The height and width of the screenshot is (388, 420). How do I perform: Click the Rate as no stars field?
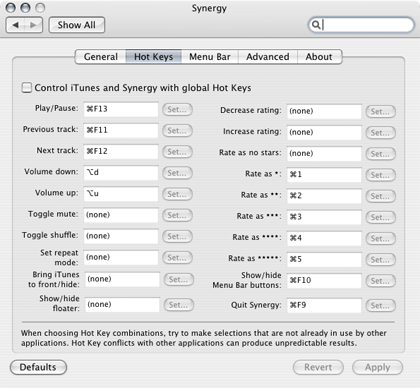pyautogui.click(x=324, y=154)
